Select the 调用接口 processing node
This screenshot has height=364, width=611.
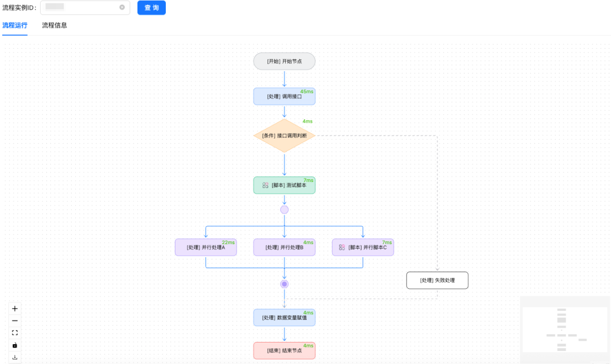pyautogui.click(x=285, y=97)
